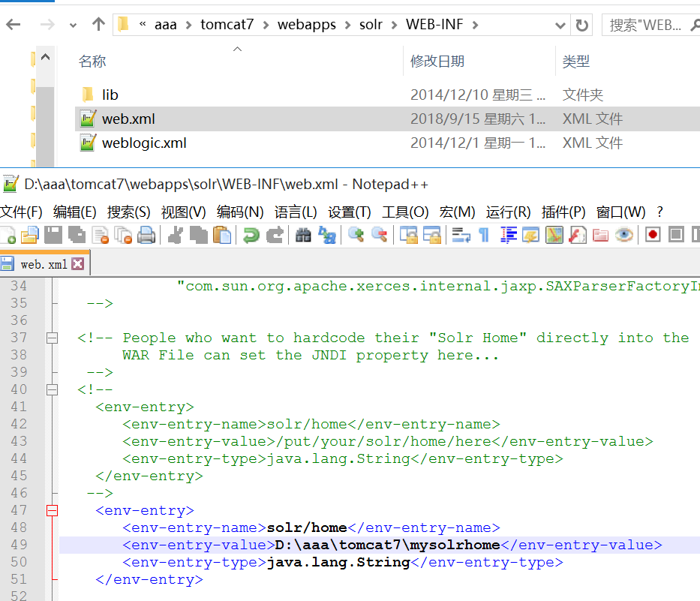This screenshot has width=700, height=601.
Task: Click the New file toolbar icon
Action: [x=8, y=235]
